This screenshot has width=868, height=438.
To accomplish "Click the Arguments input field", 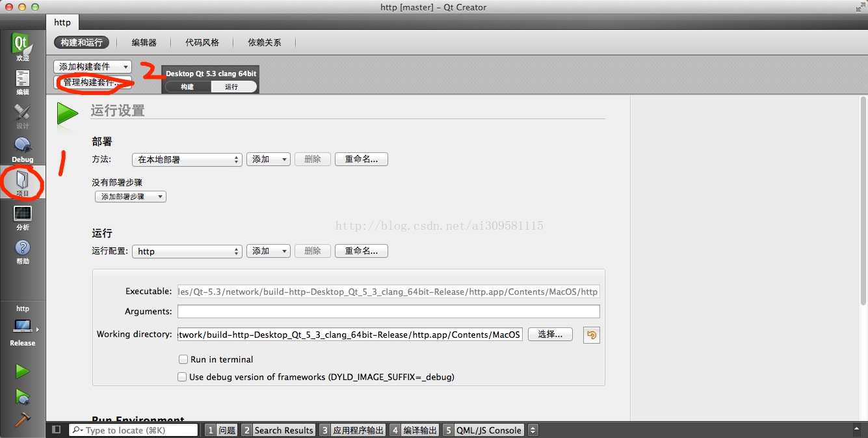I will coord(389,312).
